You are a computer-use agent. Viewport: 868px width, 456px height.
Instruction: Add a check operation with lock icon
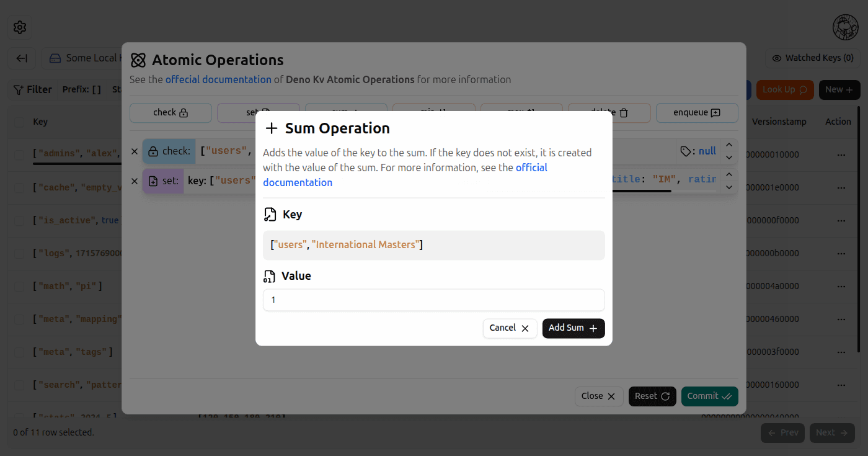tap(170, 113)
